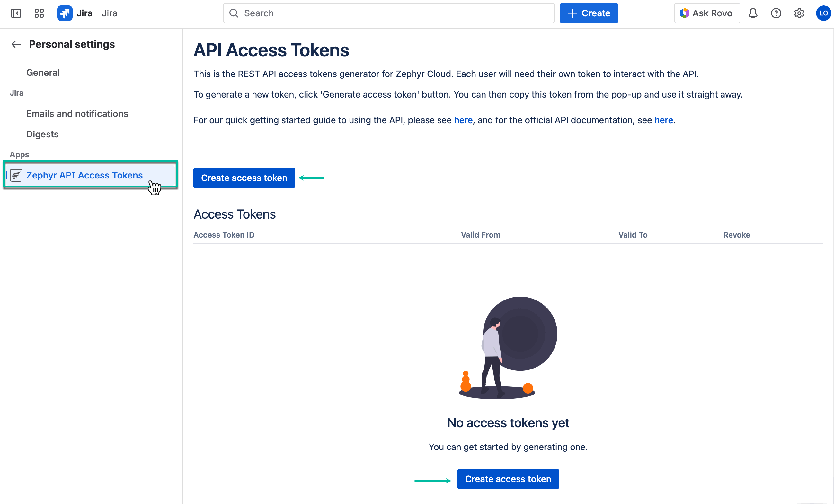The image size is (834, 504).
Task: Open the official API documentation link
Action: (663, 120)
